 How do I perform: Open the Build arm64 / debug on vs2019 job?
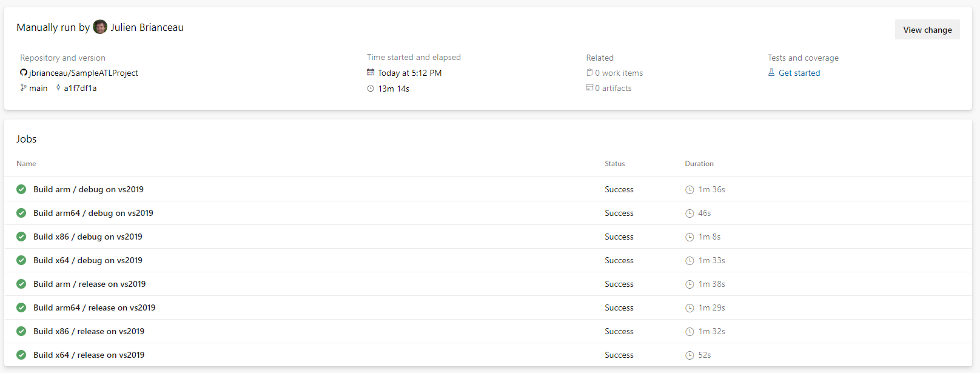coord(93,213)
